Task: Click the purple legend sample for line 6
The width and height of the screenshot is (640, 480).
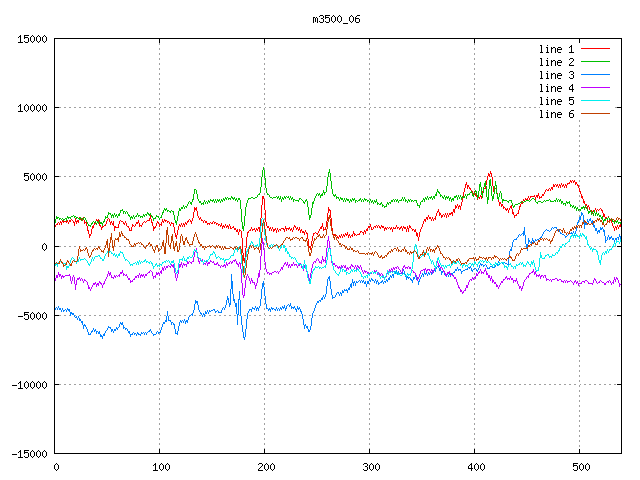Action: 595,114
